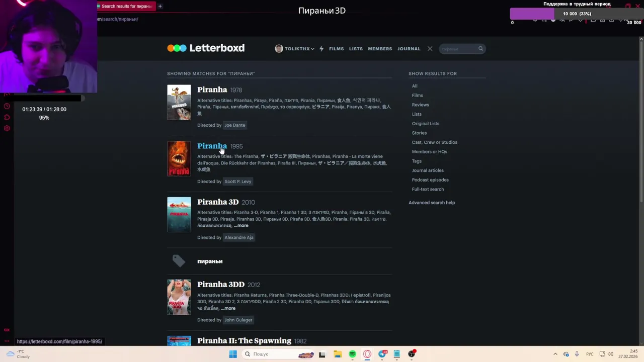Open director Joe Dante's page
This screenshot has width=644, height=362.
coord(235,125)
